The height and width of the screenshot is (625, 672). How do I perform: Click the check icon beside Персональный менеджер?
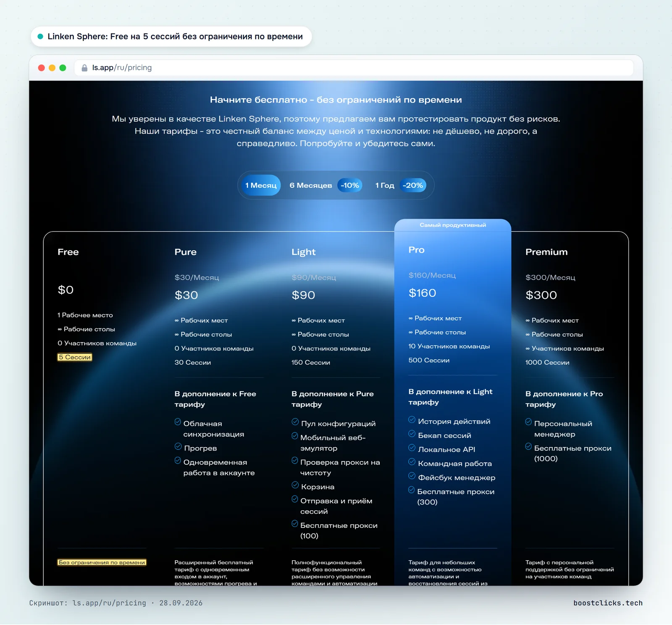[x=529, y=422]
